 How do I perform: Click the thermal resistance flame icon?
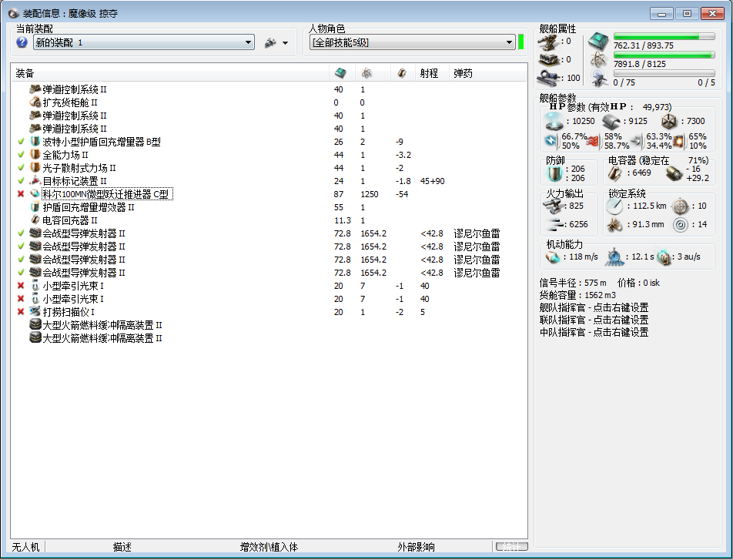click(593, 141)
